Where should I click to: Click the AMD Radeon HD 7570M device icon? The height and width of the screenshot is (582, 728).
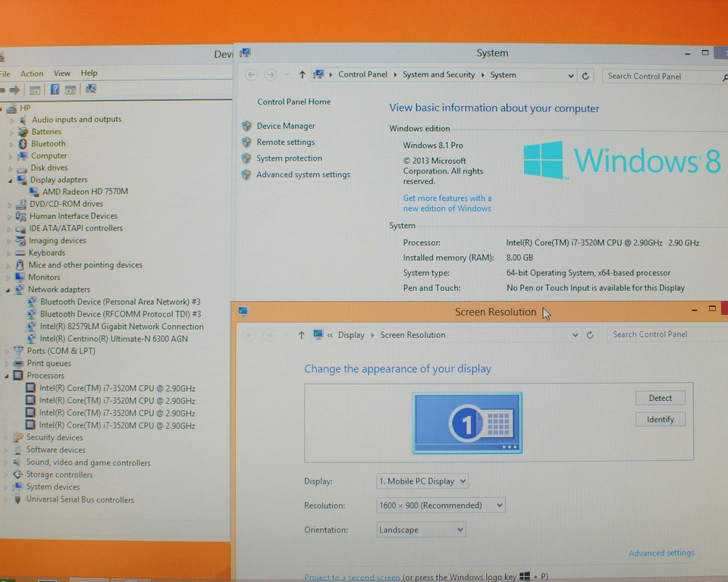(34, 191)
